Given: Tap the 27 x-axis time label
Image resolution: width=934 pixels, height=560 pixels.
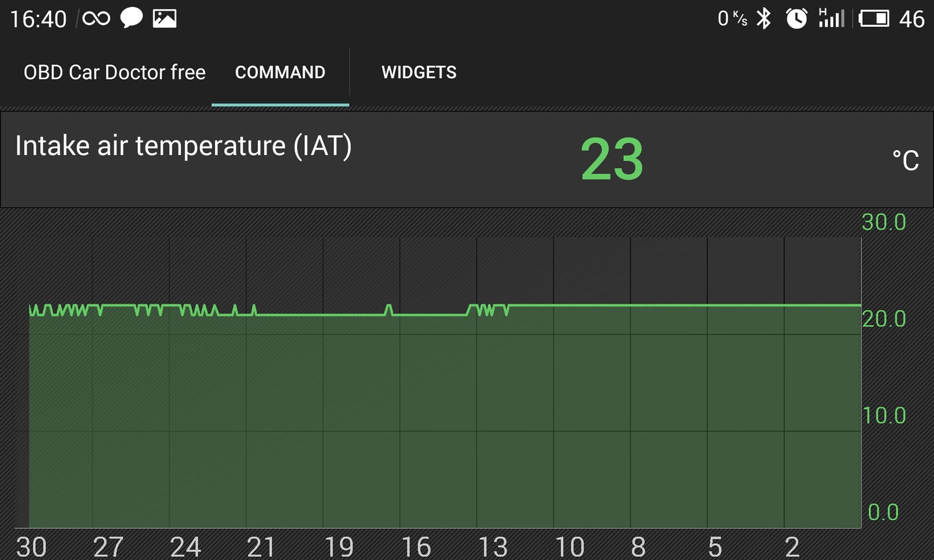Looking at the screenshot, I should coord(108,547).
